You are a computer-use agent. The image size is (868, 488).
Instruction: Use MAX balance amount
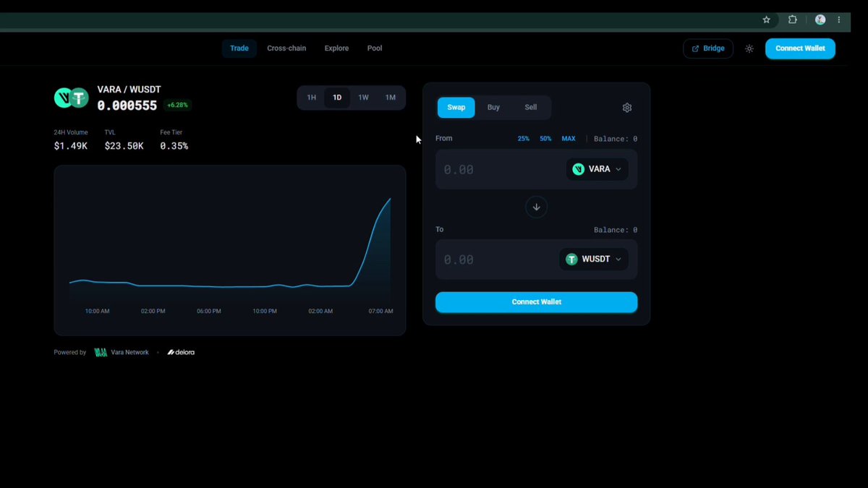point(569,139)
